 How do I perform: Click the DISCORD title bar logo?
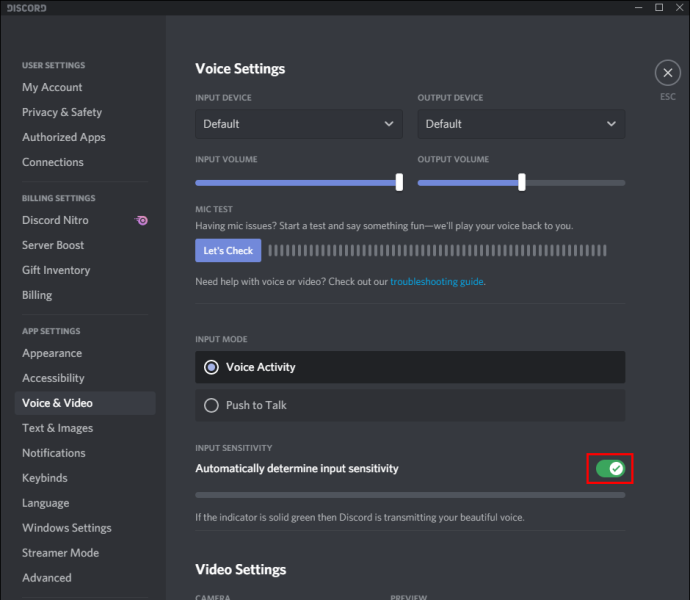coord(26,8)
